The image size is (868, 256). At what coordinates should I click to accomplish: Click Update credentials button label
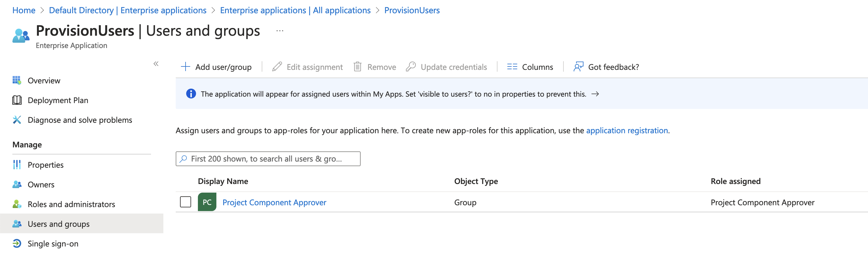point(453,67)
